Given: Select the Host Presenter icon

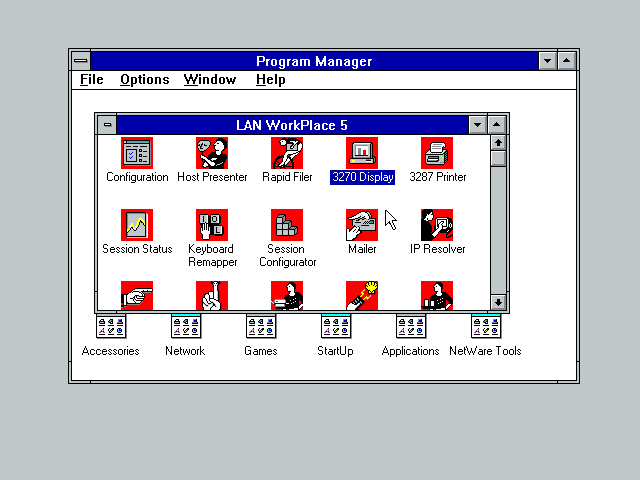Looking at the screenshot, I should (212, 153).
